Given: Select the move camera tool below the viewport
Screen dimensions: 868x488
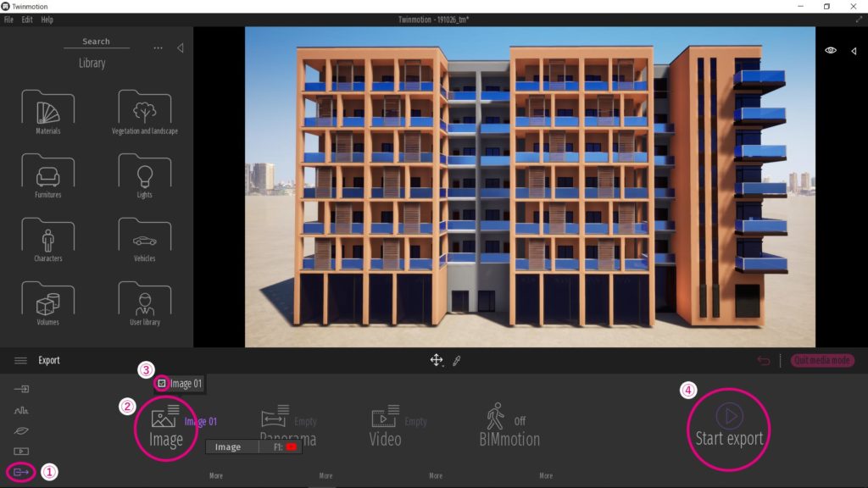Looking at the screenshot, I should tap(436, 361).
